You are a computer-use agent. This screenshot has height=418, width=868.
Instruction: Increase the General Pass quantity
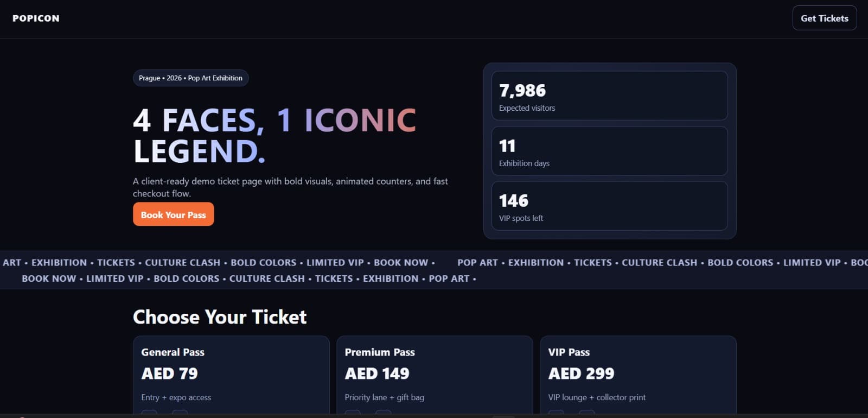(180, 414)
